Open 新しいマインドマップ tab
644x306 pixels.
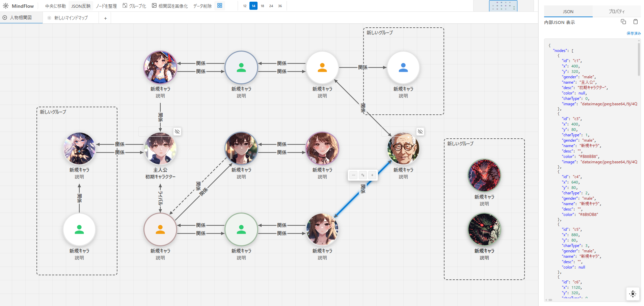(x=71, y=18)
